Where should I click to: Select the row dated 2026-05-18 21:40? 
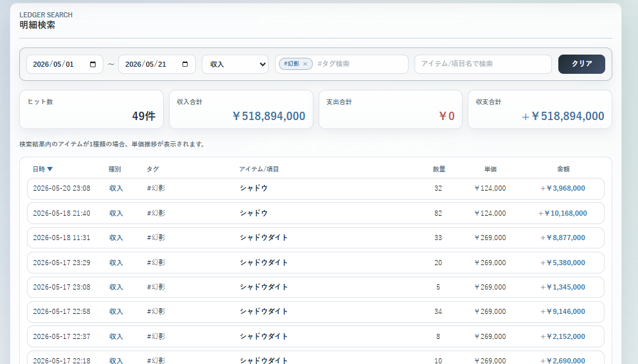click(315, 213)
